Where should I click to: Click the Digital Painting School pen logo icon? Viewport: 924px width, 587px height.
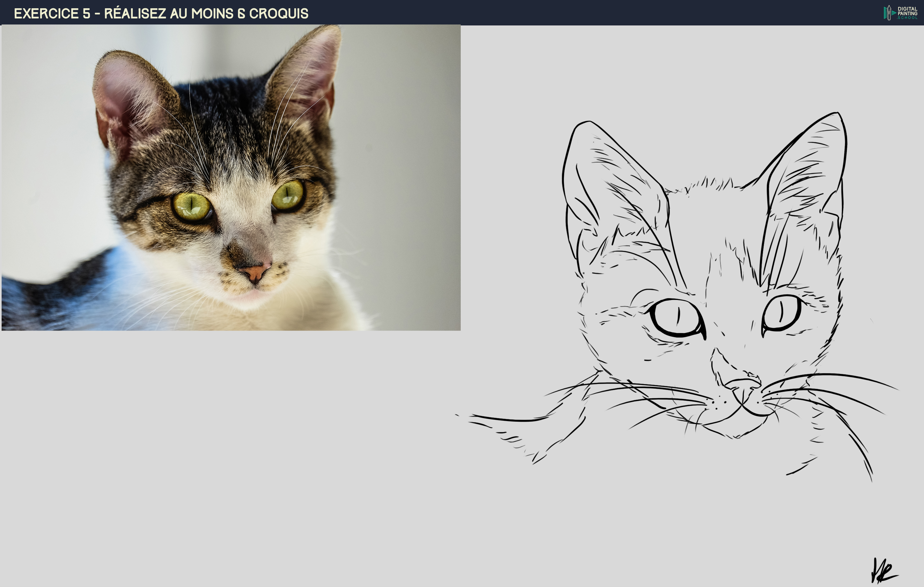[x=889, y=13]
